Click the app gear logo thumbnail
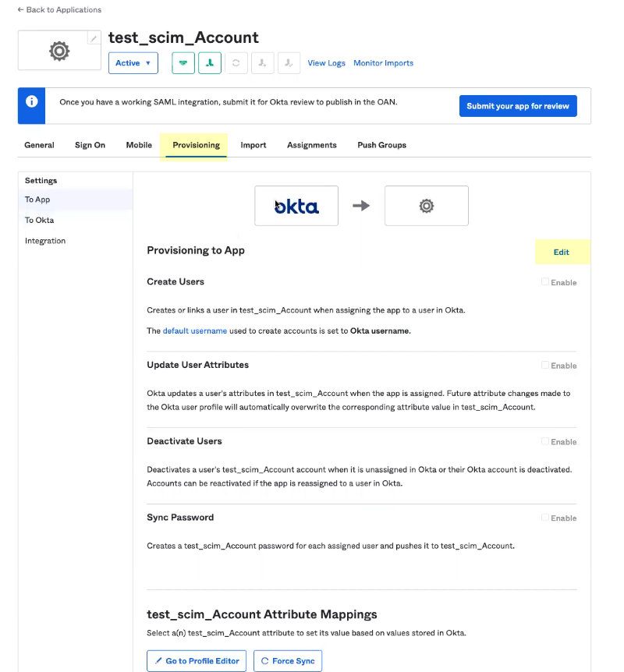The height and width of the screenshot is (672, 624). point(59,51)
